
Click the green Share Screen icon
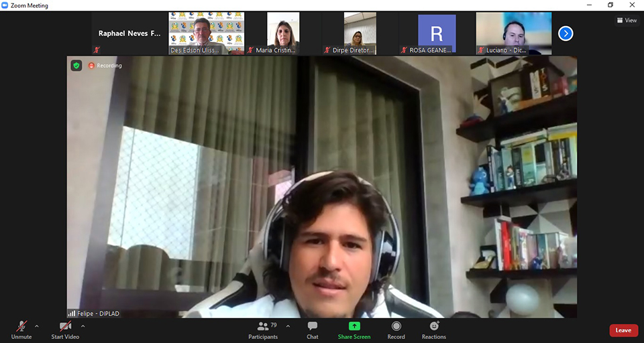[x=354, y=326]
